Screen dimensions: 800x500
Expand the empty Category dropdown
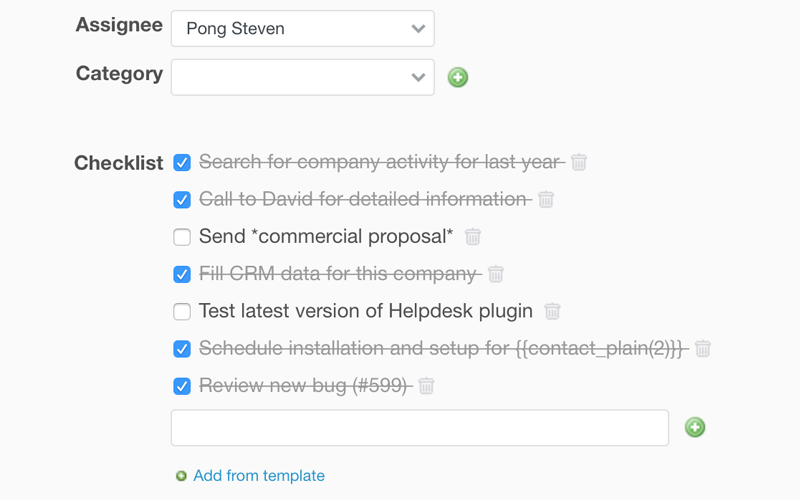[x=302, y=77]
